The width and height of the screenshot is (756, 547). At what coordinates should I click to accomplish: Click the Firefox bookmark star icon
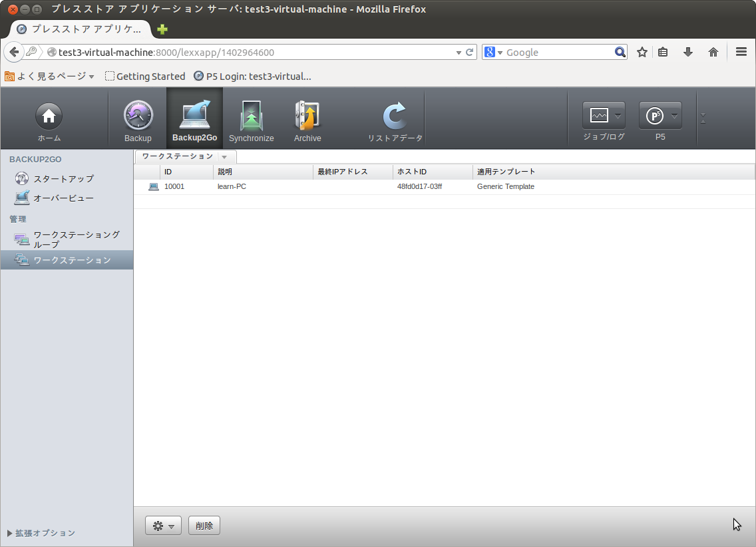(642, 53)
